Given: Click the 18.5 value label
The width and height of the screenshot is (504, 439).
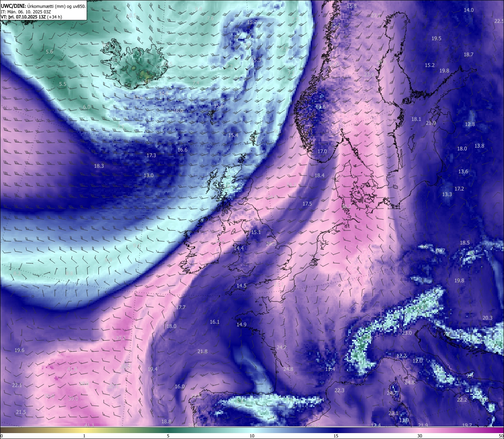Looking at the screenshot, I should click(465, 243).
